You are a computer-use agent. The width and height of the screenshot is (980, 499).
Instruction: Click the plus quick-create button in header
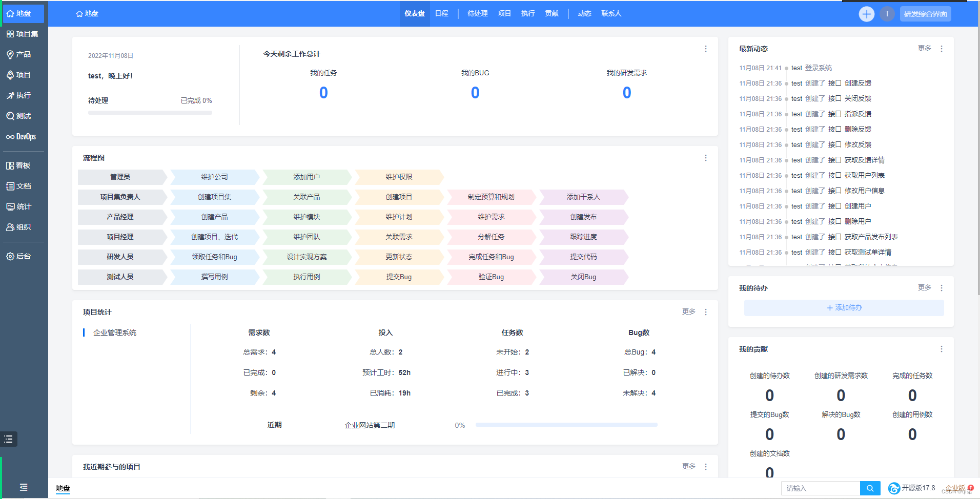coord(867,14)
